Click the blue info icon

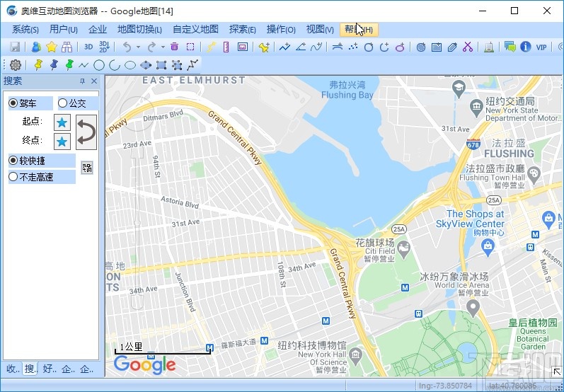click(526, 47)
